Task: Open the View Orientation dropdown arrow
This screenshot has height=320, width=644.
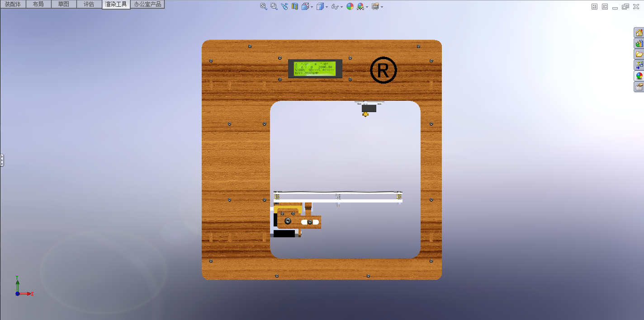Action: pyautogui.click(x=312, y=6)
